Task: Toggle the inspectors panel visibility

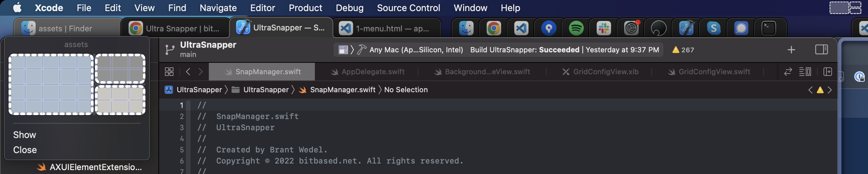Action: [x=822, y=50]
